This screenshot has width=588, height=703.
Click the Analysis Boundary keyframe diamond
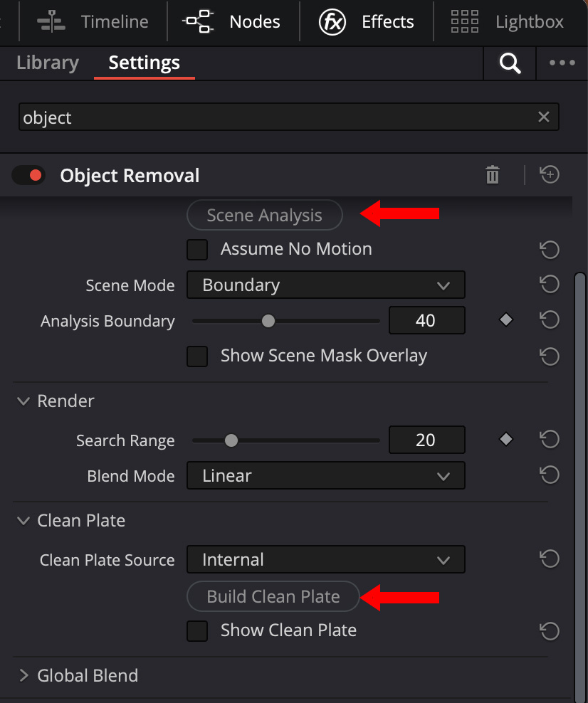(506, 320)
